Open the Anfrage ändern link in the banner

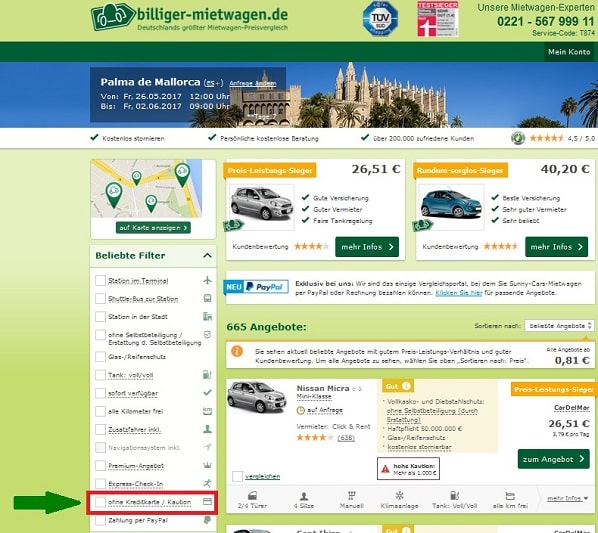coord(252,83)
